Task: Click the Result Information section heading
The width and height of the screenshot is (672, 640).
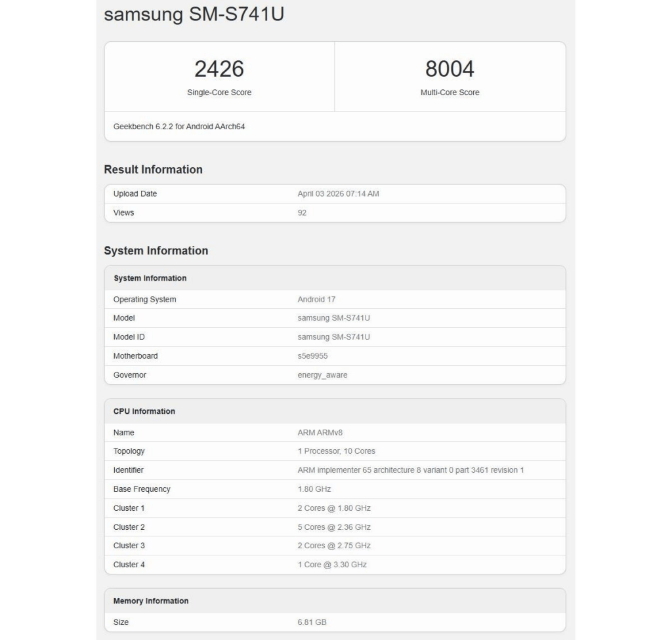Action: point(154,169)
